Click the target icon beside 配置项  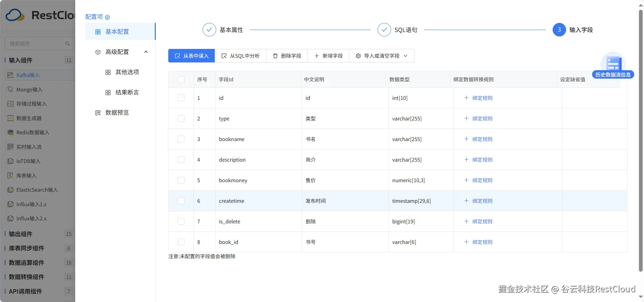108,17
